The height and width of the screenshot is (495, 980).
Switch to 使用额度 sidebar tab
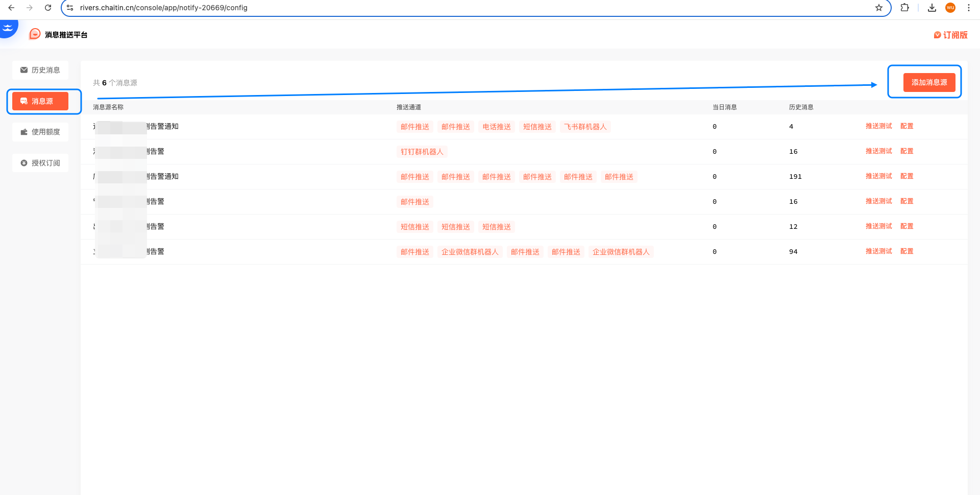point(40,132)
